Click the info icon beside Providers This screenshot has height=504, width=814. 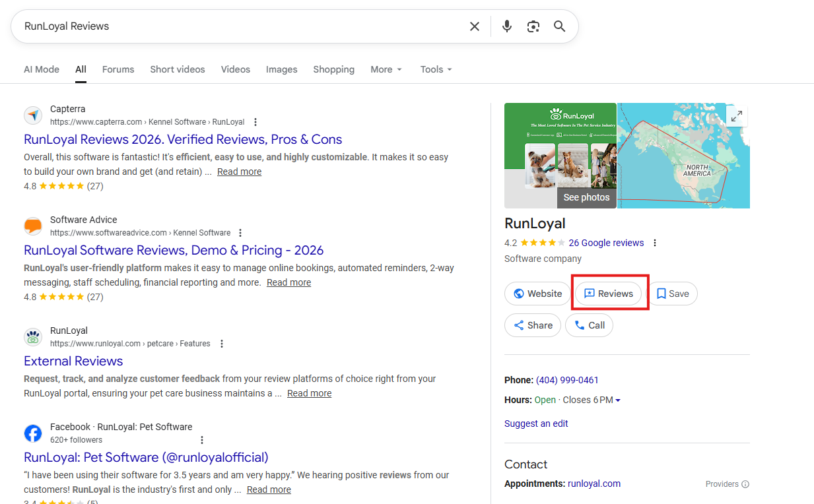(x=745, y=484)
